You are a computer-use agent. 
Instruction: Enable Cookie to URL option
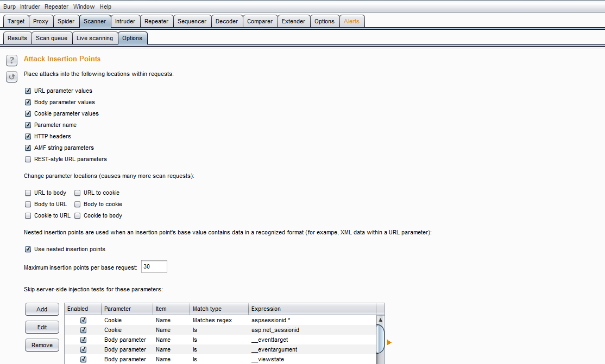[x=28, y=215]
